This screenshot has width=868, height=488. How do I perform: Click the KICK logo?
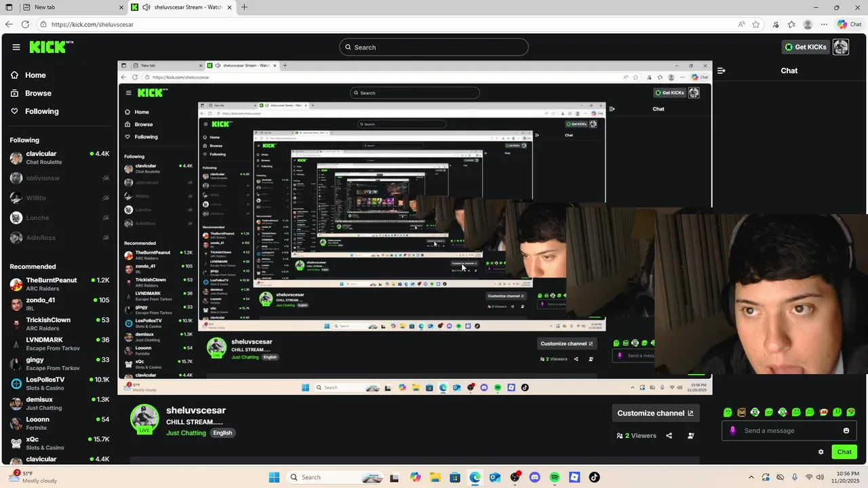click(x=51, y=47)
